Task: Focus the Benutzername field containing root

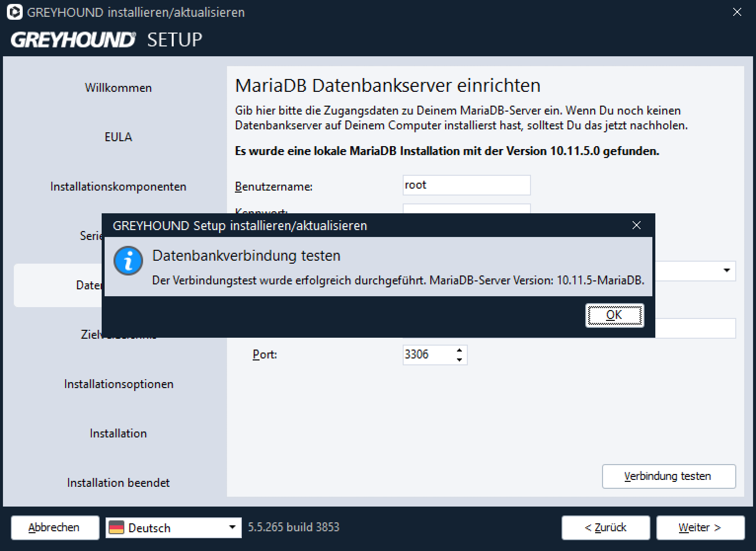Action: [466, 185]
